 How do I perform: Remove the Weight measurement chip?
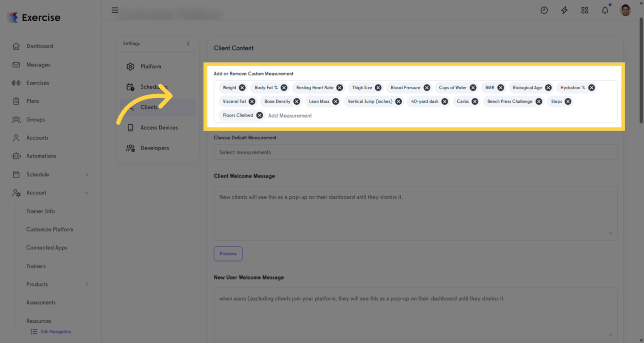click(x=242, y=87)
